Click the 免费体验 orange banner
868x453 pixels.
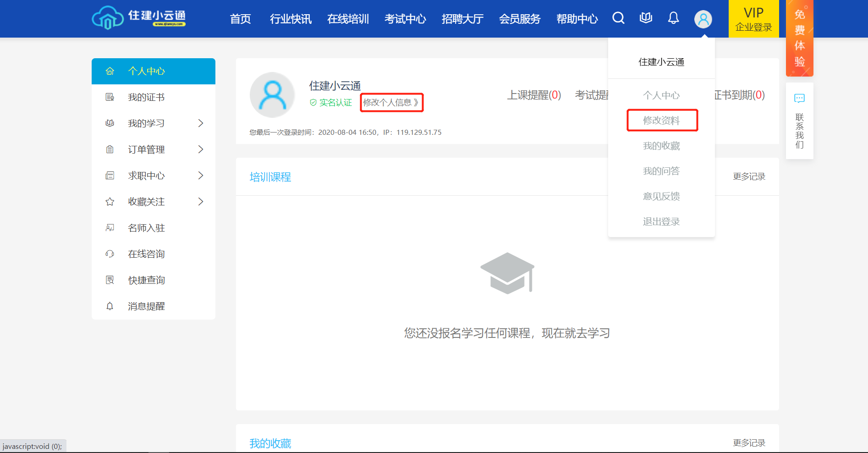tap(799, 38)
